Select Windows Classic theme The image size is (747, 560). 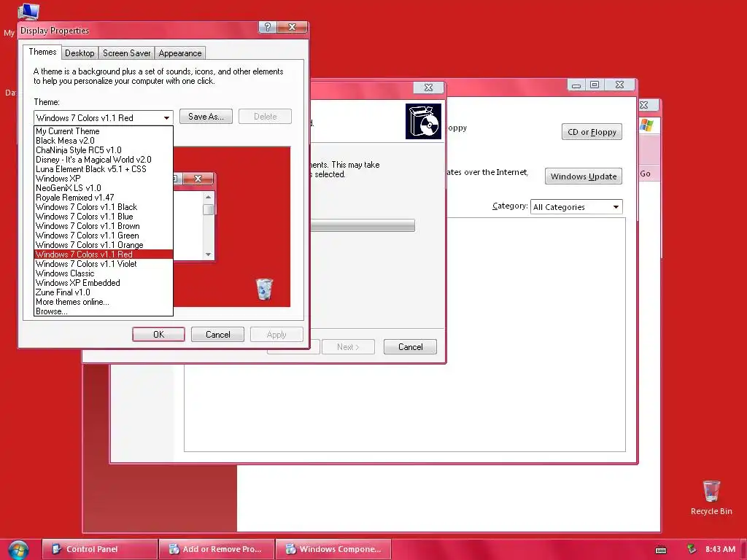click(104, 273)
